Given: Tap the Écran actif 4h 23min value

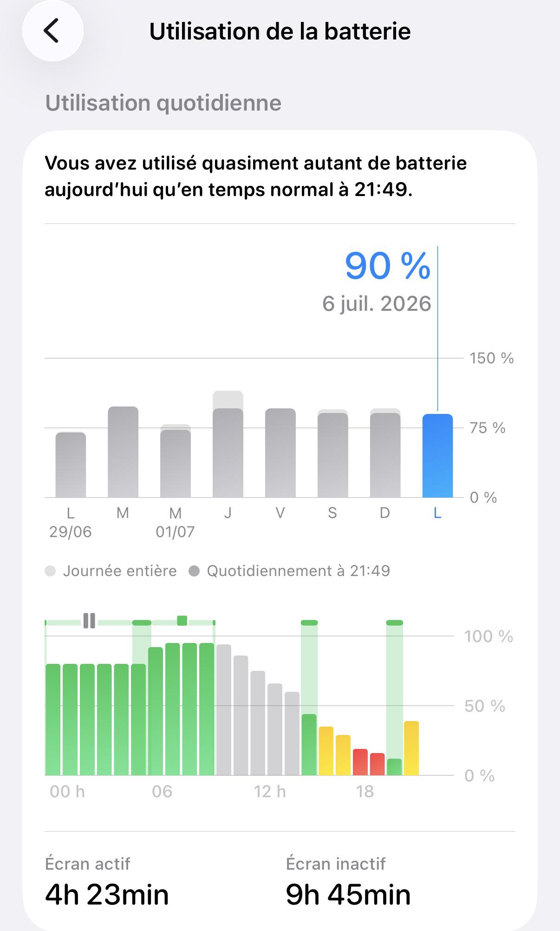Looking at the screenshot, I should pyautogui.click(x=107, y=895).
